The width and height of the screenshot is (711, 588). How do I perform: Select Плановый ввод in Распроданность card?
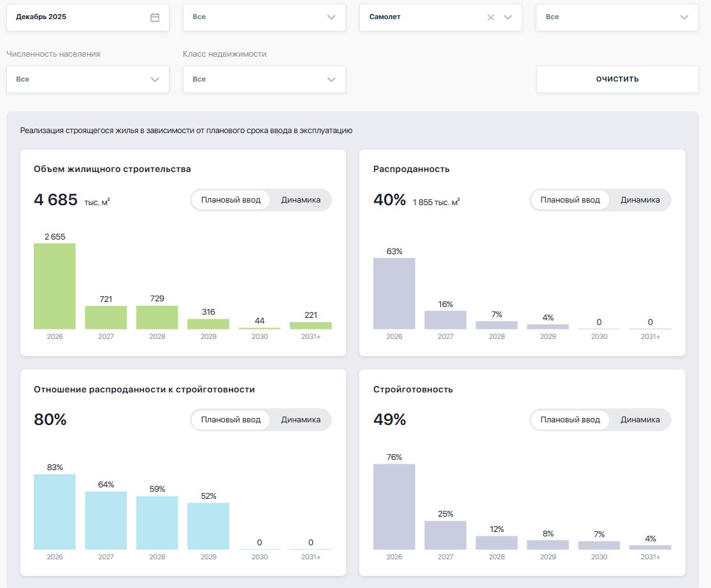570,200
